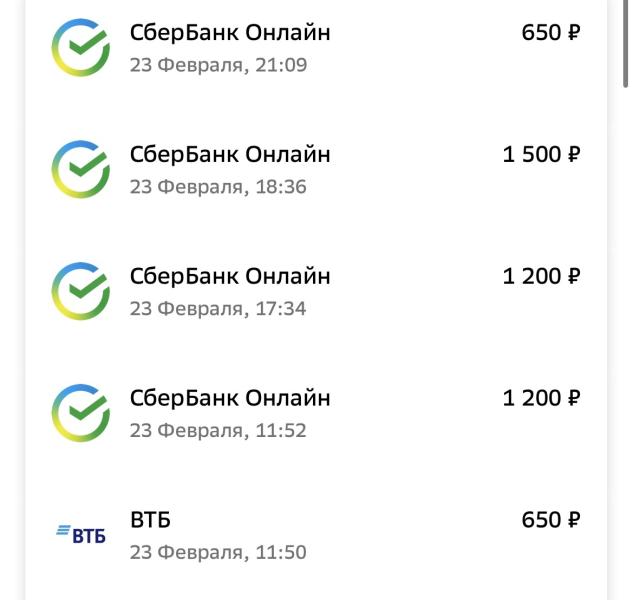This screenshot has height=600, width=632.
Task: Open the СберБанк Онлайн entry dated 18:36
Action: (230, 154)
